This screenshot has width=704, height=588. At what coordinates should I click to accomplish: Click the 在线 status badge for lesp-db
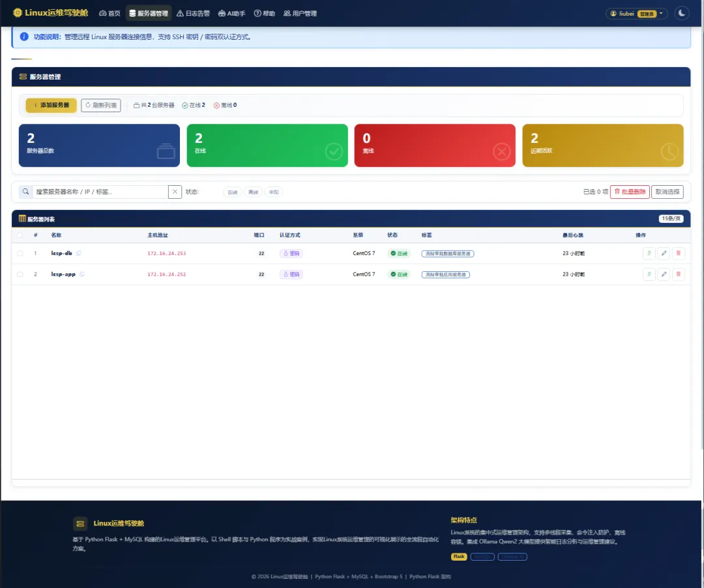(x=399, y=253)
